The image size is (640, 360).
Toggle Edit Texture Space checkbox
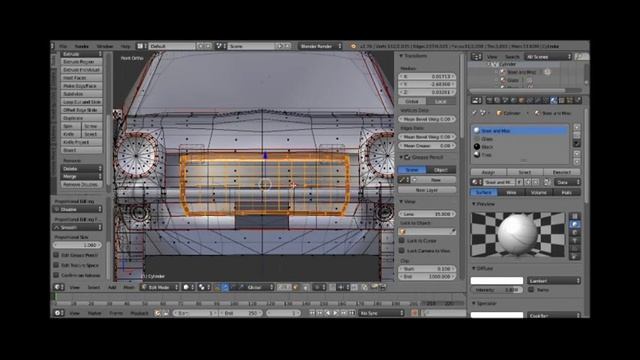tap(56, 265)
